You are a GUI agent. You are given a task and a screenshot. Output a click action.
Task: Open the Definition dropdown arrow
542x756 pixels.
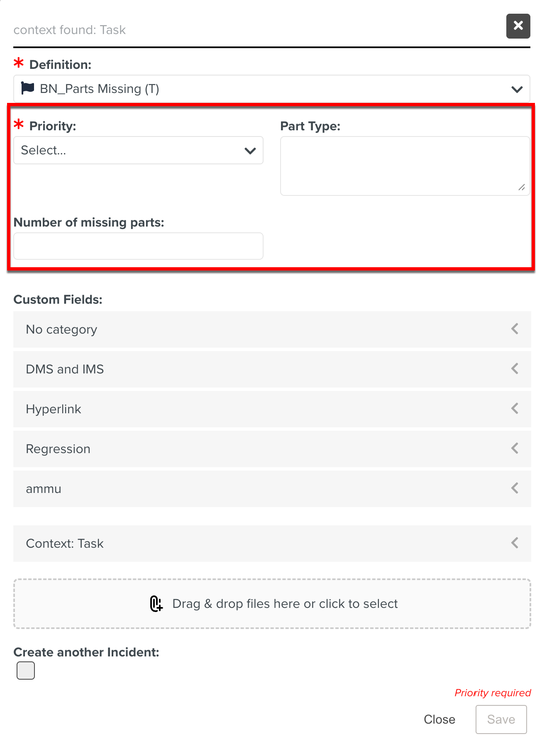517,89
